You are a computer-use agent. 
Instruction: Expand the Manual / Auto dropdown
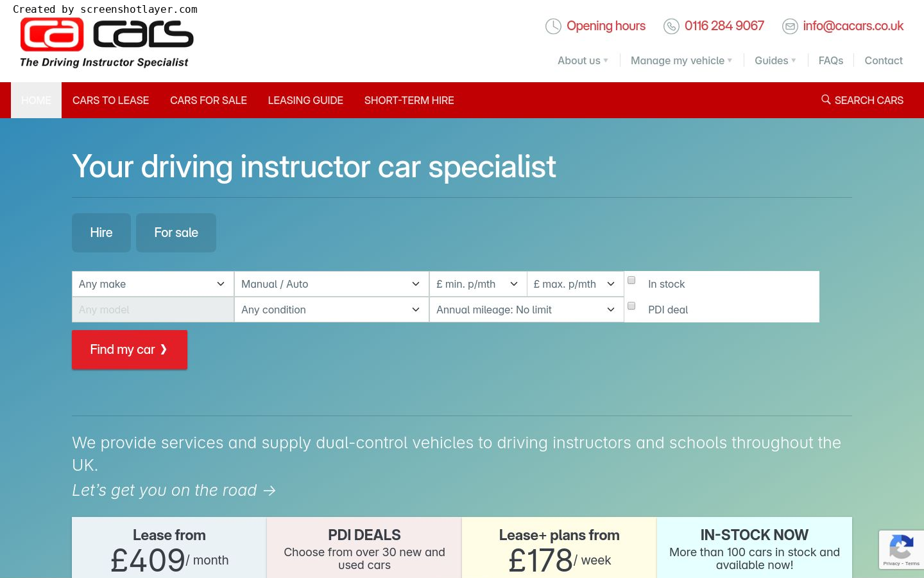tap(331, 284)
